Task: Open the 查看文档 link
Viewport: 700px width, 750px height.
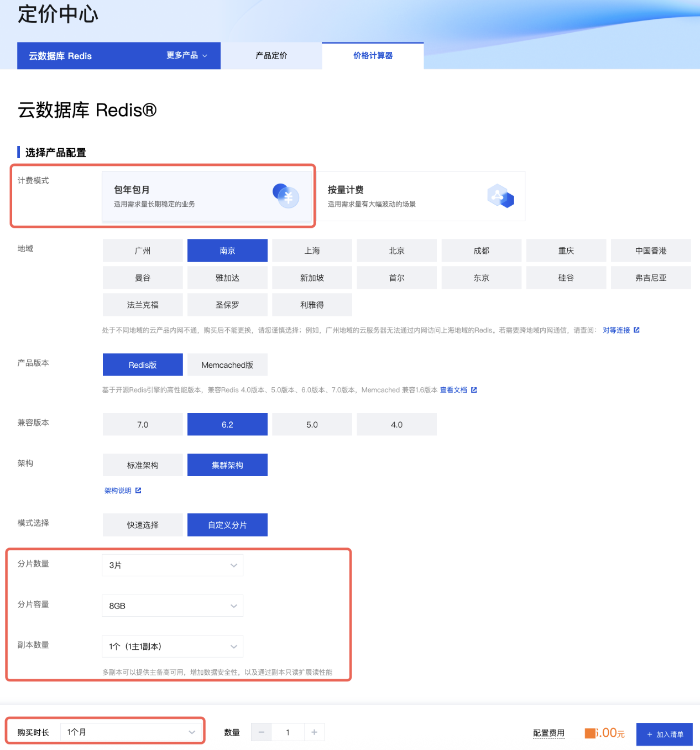Action: pos(453,390)
